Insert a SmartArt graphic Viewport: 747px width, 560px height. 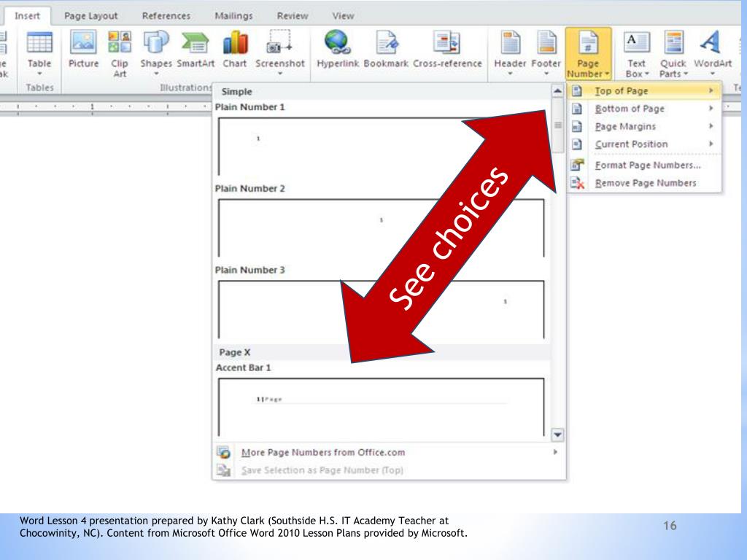tap(196, 42)
